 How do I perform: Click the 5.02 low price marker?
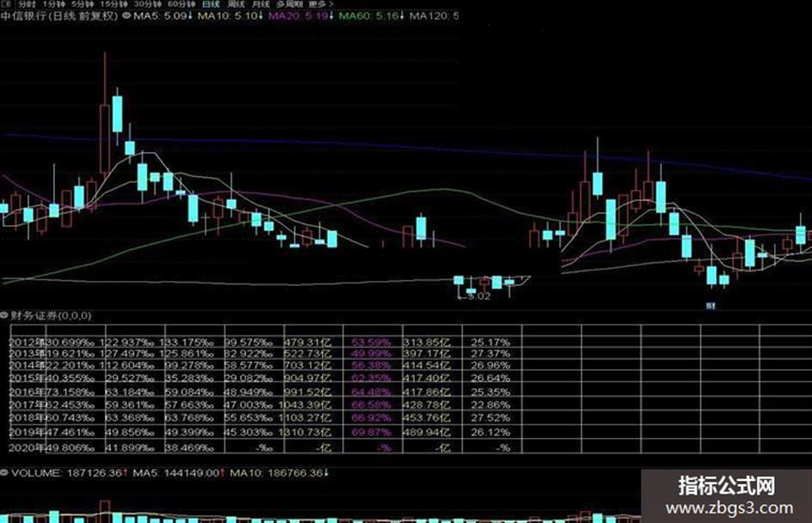pos(479,296)
